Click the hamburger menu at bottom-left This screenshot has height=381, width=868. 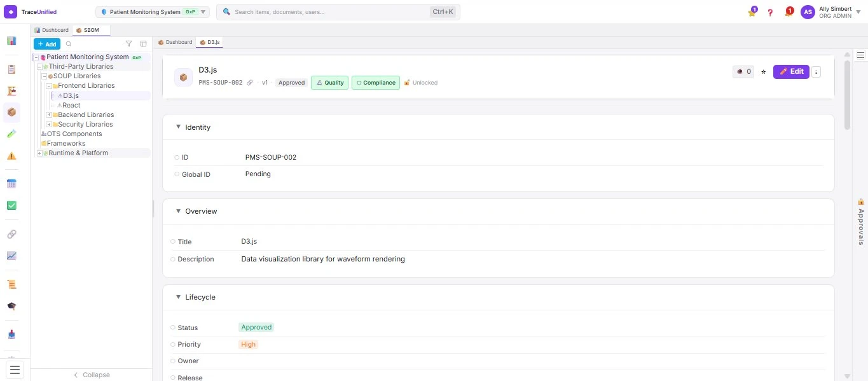(15, 370)
